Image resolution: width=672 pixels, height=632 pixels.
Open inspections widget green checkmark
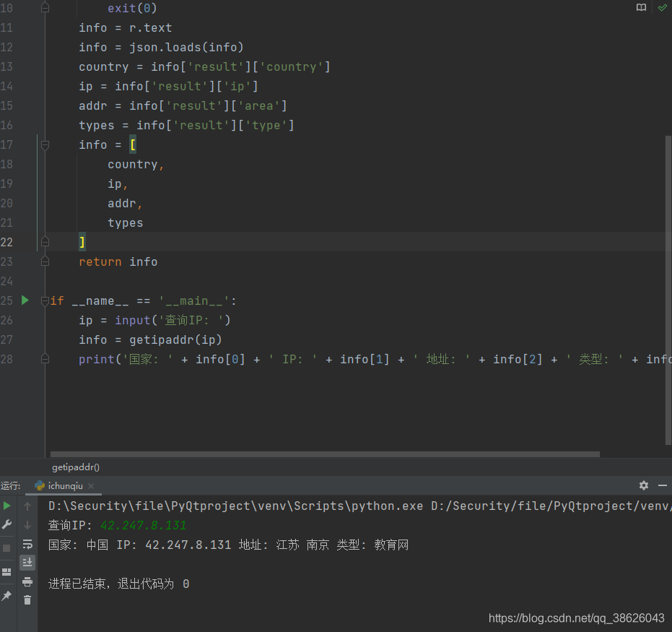click(x=662, y=7)
